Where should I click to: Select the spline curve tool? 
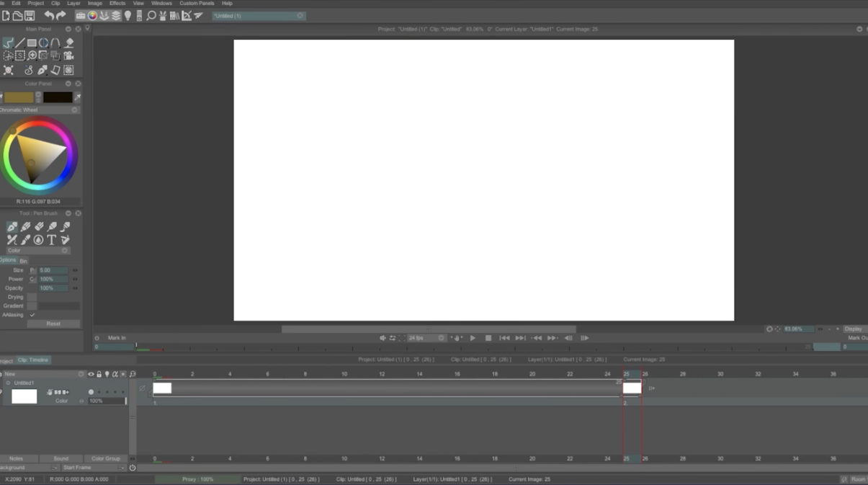click(x=55, y=43)
